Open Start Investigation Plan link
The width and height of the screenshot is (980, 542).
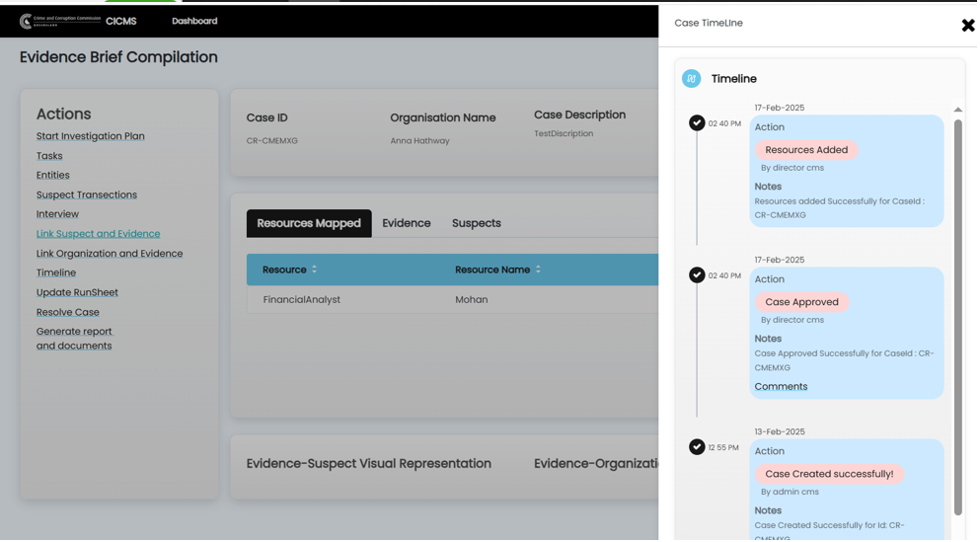(x=91, y=136)
